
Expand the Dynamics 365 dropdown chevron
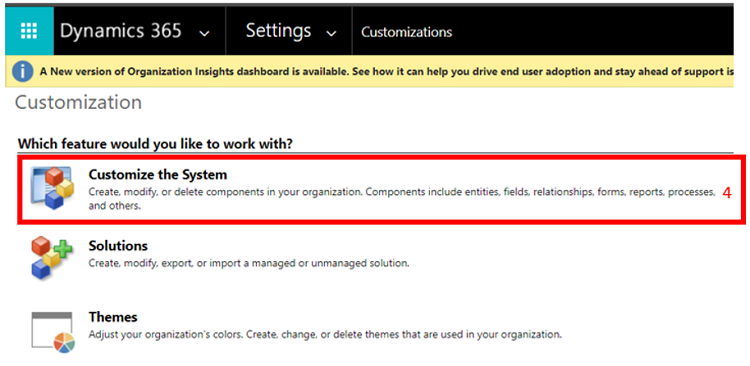pos(205,33)
